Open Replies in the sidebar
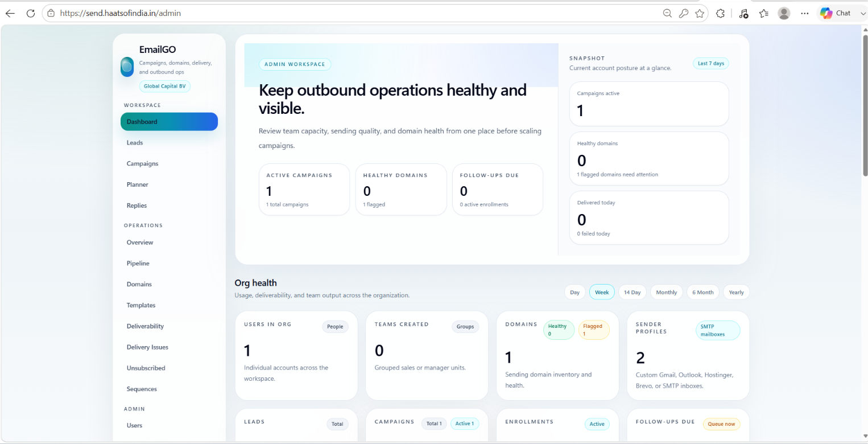 169,205
